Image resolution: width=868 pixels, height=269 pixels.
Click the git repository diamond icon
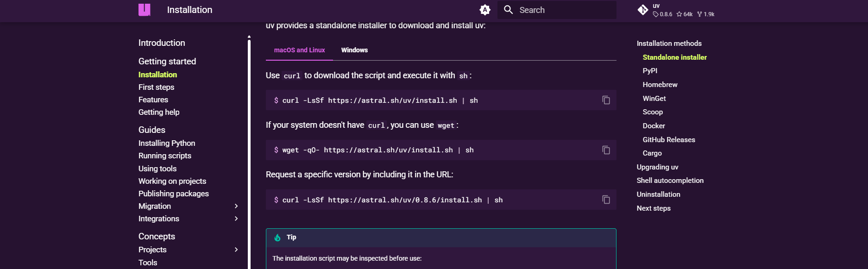click(643, 10)
